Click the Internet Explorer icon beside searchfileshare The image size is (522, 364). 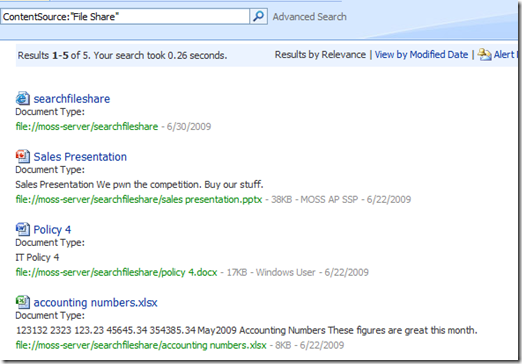pos(22,98)
